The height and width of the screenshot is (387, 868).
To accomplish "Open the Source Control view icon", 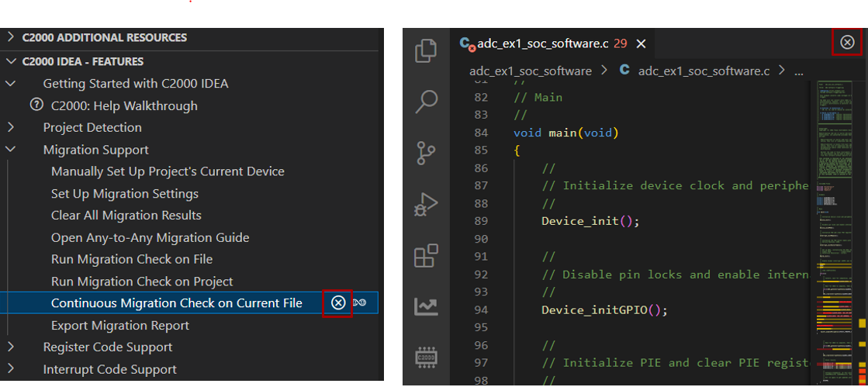I will pos(426,152).
